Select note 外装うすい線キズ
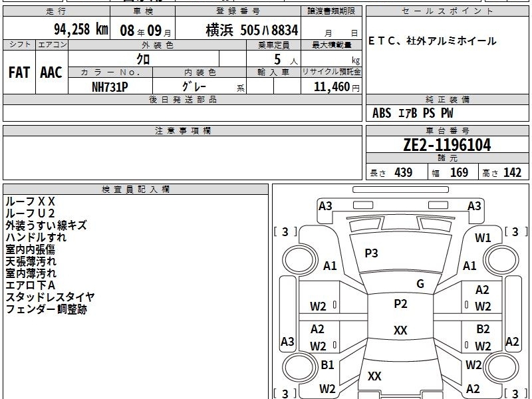The width and height of the screenshot is (532, 399). click(x=46, y=225)
